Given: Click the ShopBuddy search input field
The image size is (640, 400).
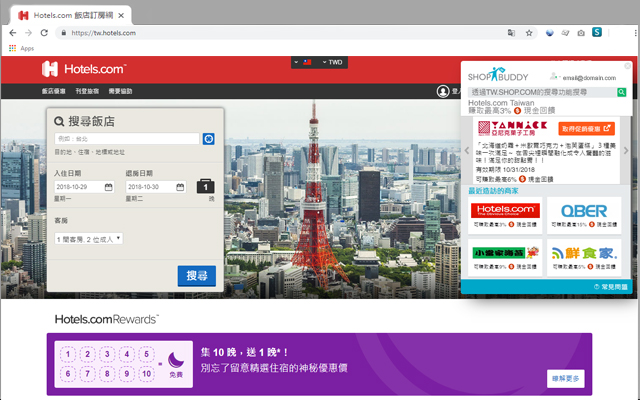Looking at the screenshot, I should (x=542, y=92).
